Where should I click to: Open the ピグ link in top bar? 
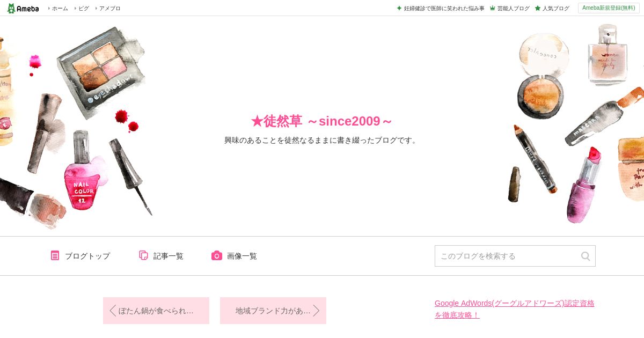click(x=83, y=8)
